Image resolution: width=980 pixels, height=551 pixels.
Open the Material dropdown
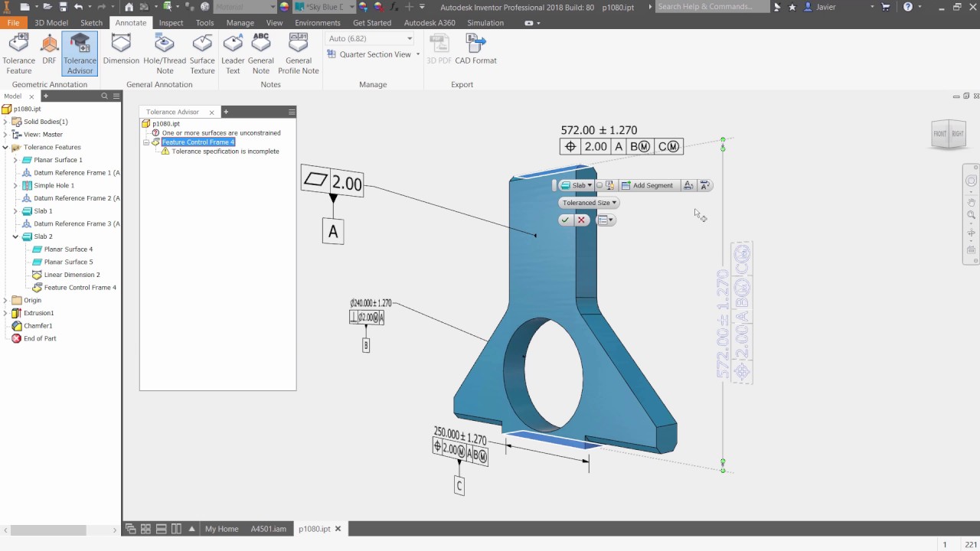[x=244, y=7]
